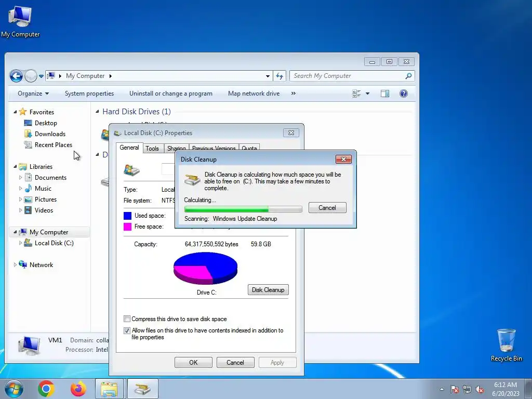Expand the Network tree node
Viewport: 532px width, 399px height.
[15, 264]
